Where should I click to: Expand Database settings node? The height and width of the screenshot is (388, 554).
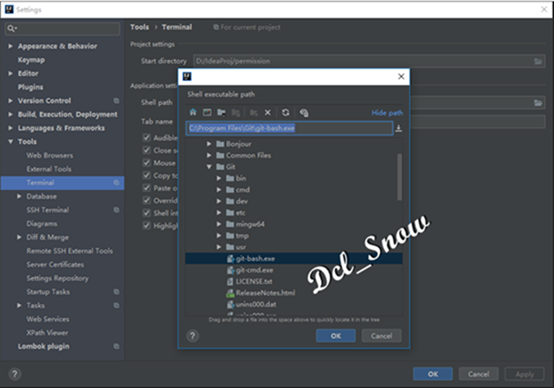(19, 196)
